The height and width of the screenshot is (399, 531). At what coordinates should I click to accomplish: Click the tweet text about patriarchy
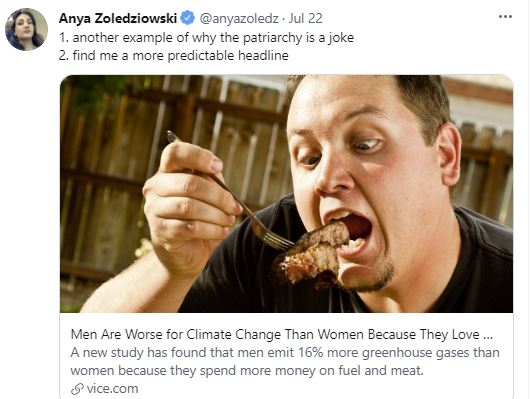pos(206,38)
